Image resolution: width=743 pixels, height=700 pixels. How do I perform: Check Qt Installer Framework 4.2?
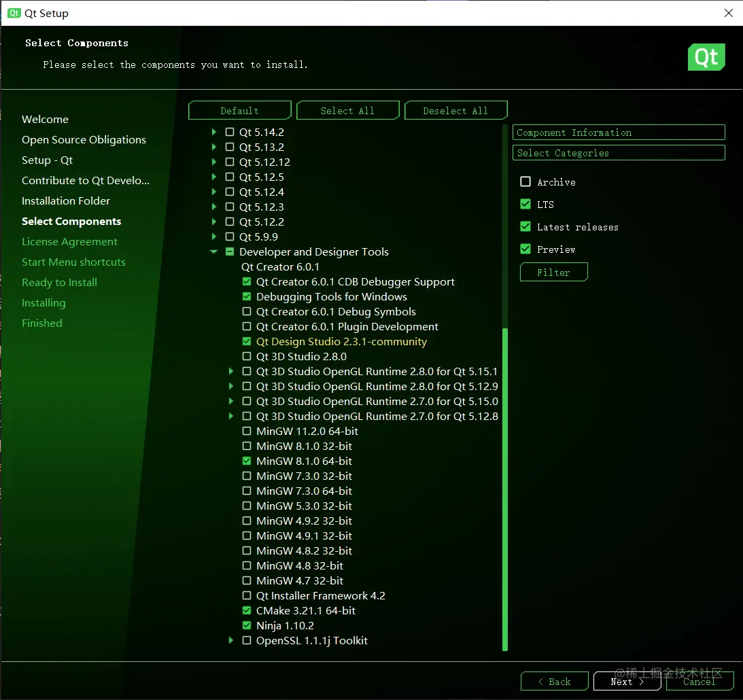click(247, 595)
